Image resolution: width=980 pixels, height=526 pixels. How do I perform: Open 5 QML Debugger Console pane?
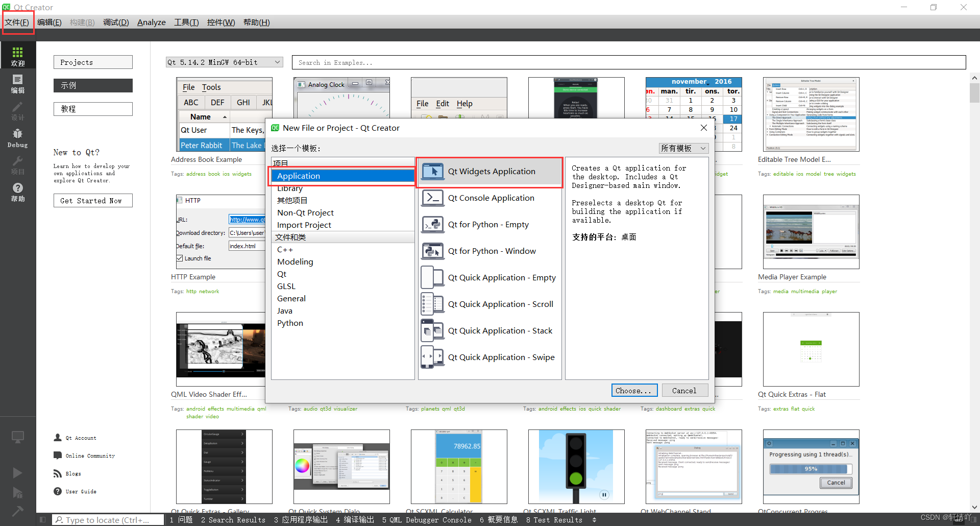click(427, 520)
